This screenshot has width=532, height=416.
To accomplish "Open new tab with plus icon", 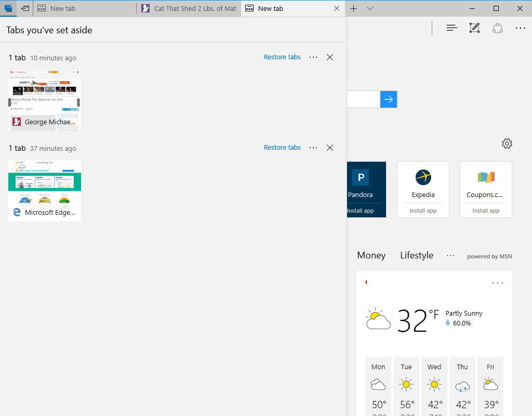I will (x=353, y=8).
